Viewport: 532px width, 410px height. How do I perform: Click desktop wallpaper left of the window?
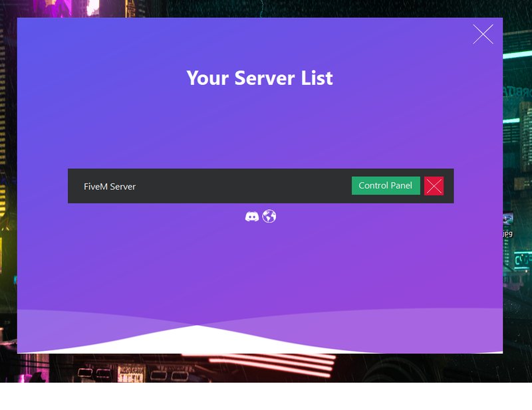coord(8,199)
